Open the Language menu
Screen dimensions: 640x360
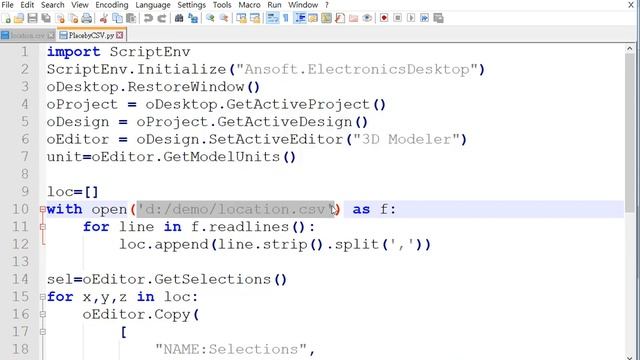point(153,5)
